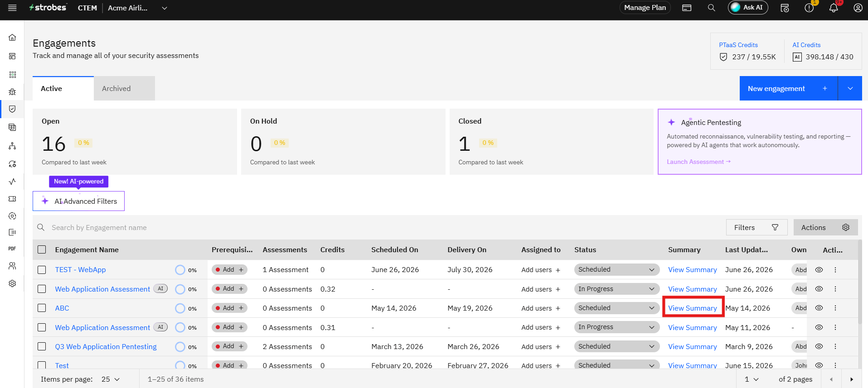Open the three-dot menu for ABC row
Screen dimensions: 868x388
pos(835,308)
